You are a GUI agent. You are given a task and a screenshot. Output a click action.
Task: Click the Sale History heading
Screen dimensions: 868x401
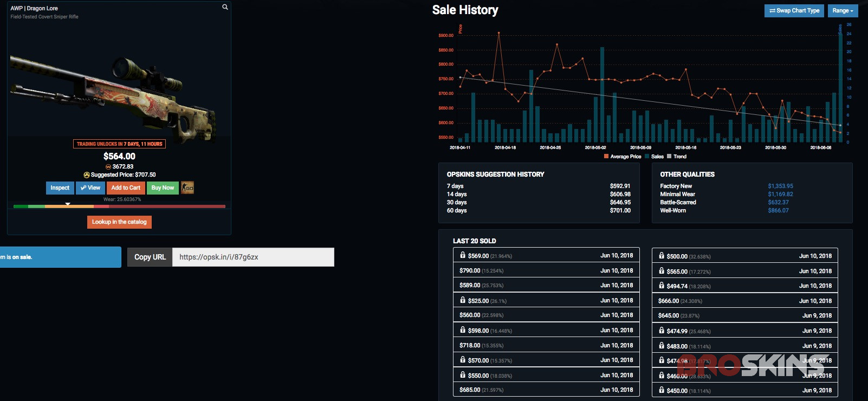[x=465, y=10]
